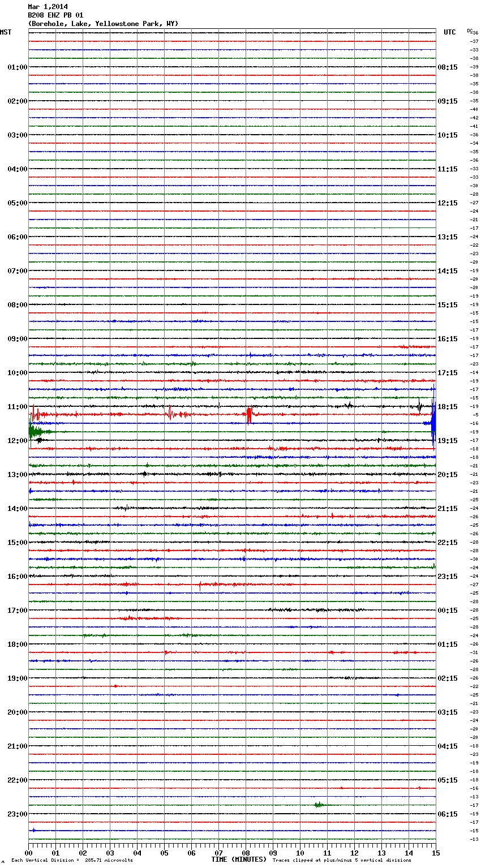Click the "04:15" UTC time label

pyautogui.click(x=448, y=746)
